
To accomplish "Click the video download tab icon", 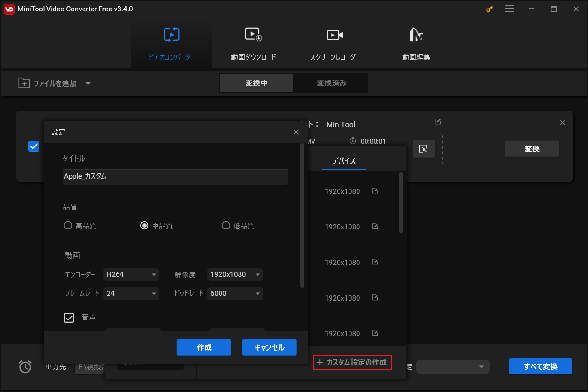I will click(253, 35).
